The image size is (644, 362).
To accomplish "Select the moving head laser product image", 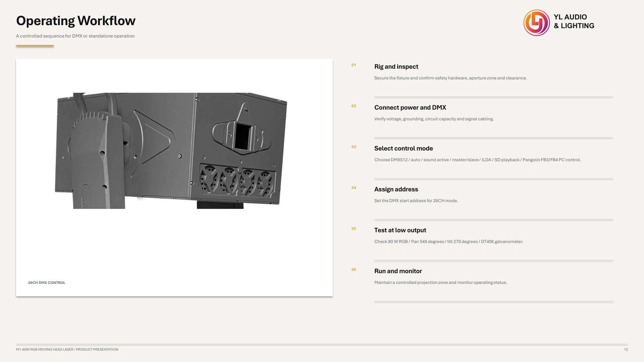I will [x=171, y=151].
